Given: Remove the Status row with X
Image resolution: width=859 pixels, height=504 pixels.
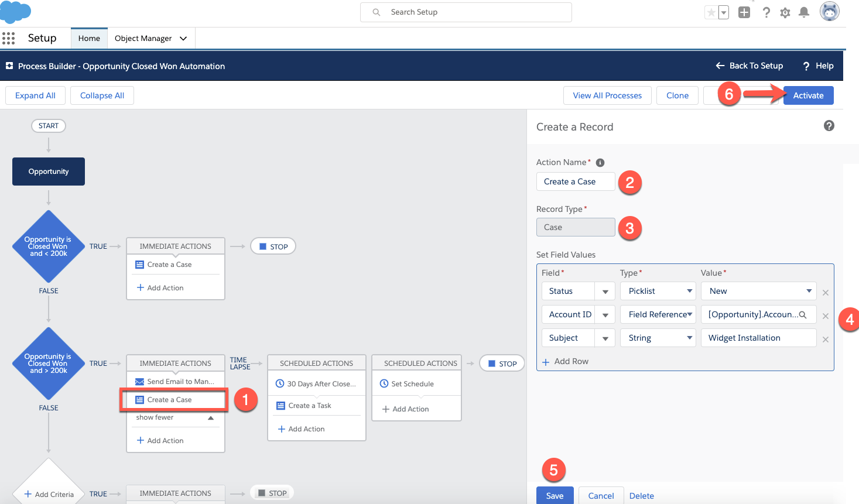Looking at the screenshot, I should 826,293.
